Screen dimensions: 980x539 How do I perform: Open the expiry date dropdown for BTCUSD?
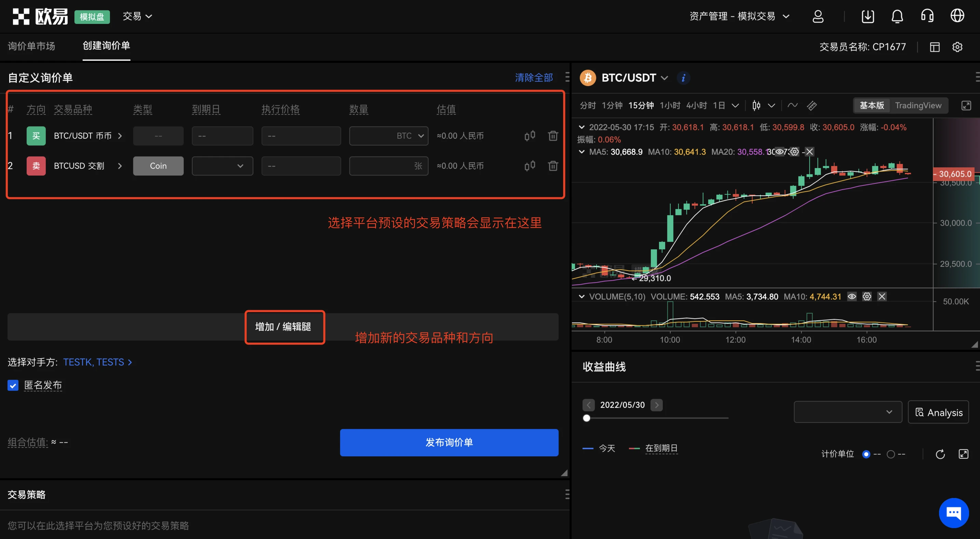[x=222, y=166]
